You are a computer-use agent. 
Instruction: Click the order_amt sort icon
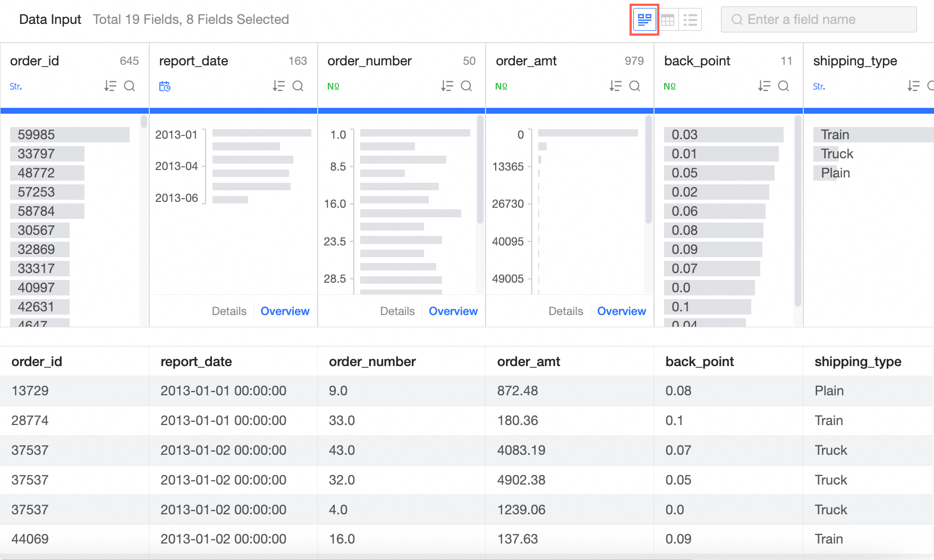point(615,86)
